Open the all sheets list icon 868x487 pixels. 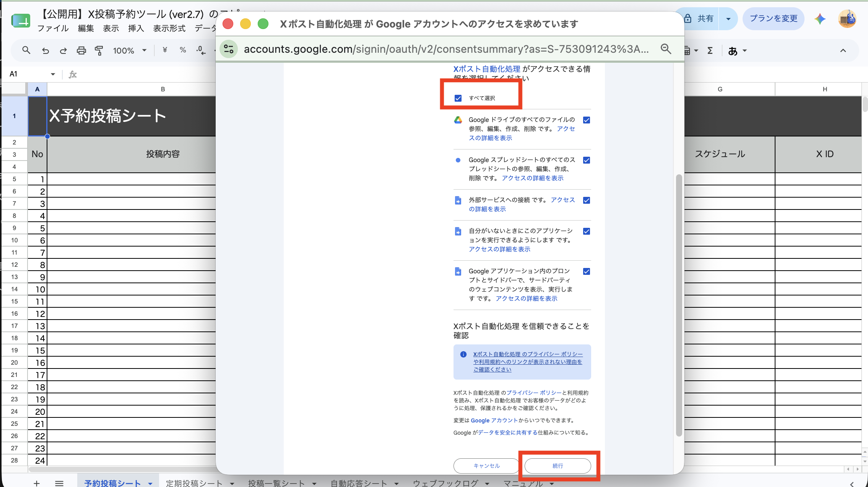[59, 483]
